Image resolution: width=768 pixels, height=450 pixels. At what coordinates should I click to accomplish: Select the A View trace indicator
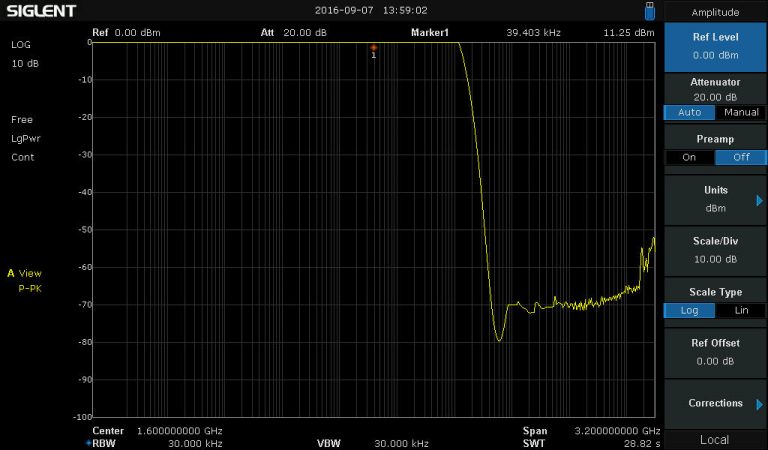click(25, 273)
